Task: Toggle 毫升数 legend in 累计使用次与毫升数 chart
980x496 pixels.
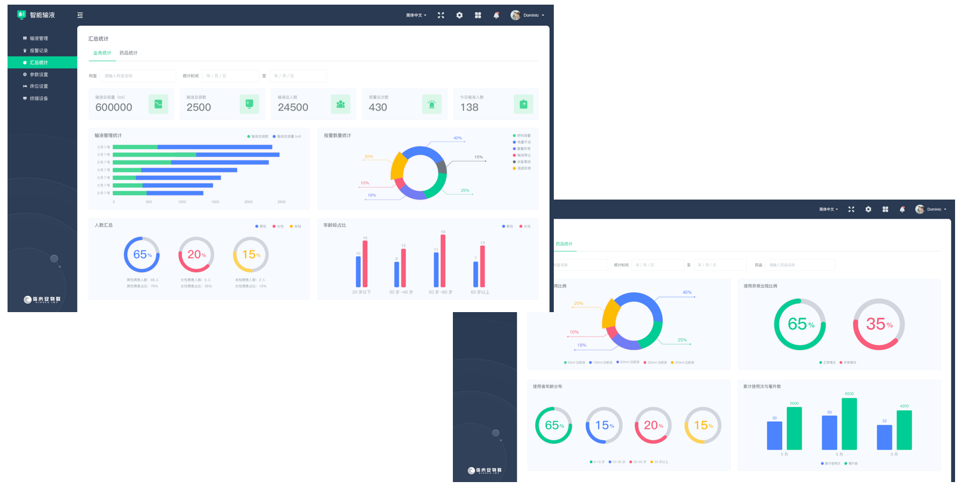Action: [x=851, y=464]
